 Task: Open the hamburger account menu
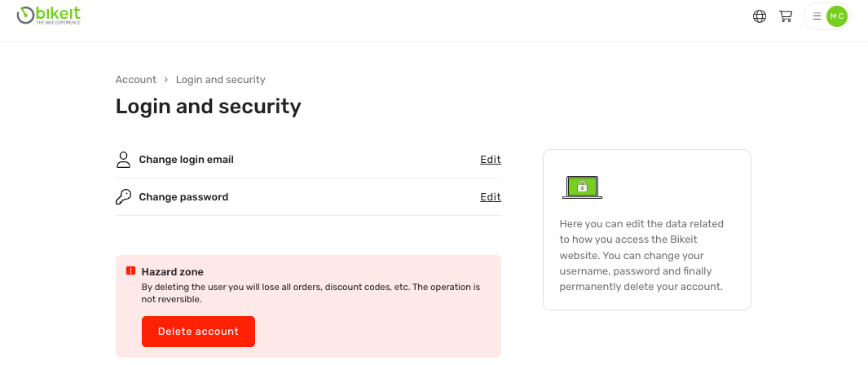click(x=817, y=16)
